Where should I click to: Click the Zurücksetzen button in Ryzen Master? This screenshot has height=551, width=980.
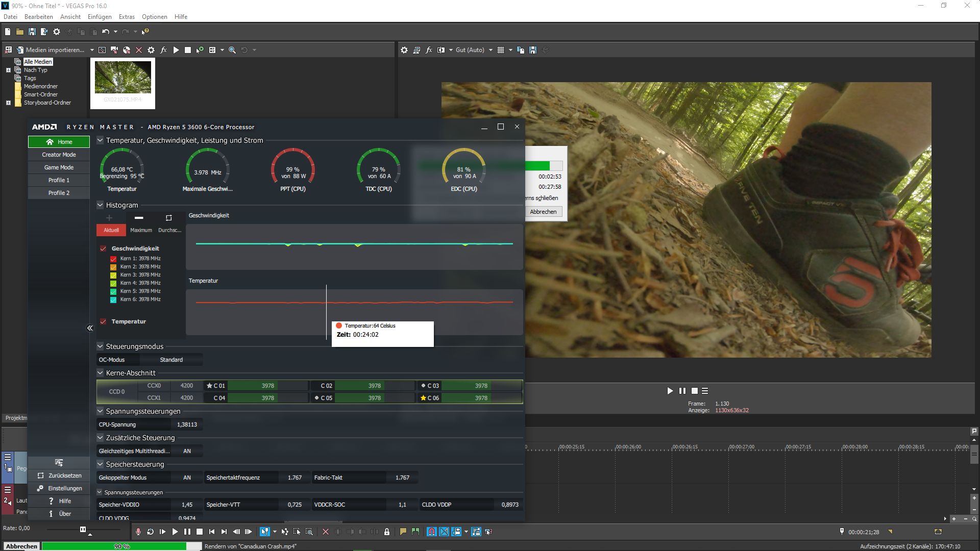pyautogui.click(x=59, y=475)
